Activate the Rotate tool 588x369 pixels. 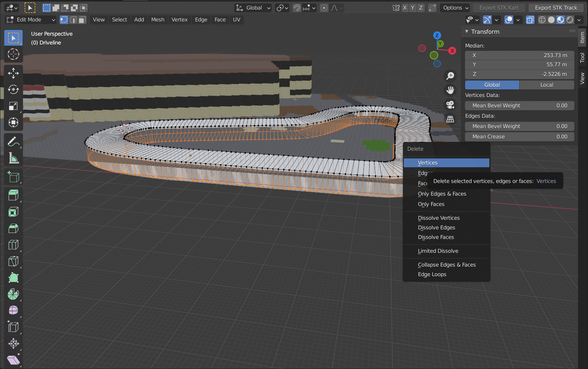pos(13,89)
